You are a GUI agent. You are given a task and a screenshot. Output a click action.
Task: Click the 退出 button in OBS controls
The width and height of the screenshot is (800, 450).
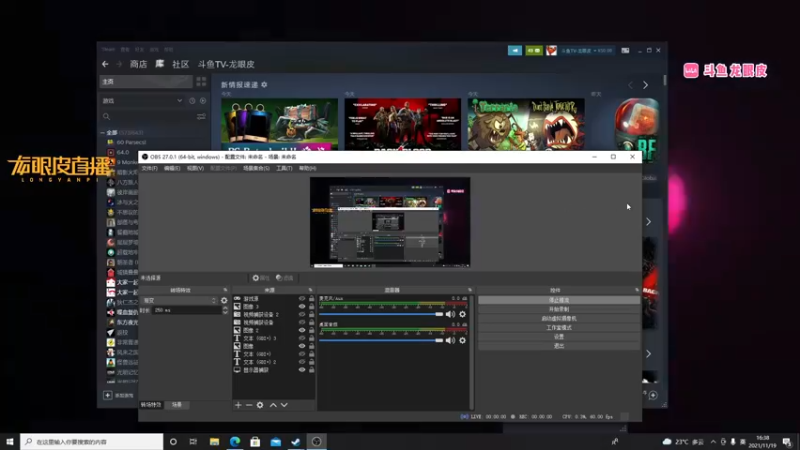coord(559,346)
